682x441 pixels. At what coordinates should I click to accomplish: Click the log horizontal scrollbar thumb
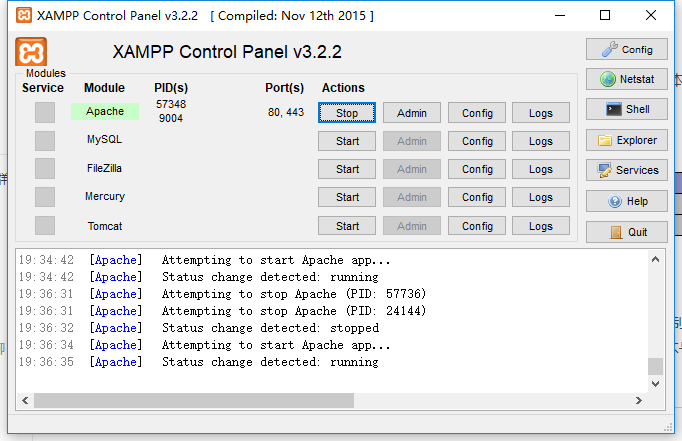click(x=194, y=401)
